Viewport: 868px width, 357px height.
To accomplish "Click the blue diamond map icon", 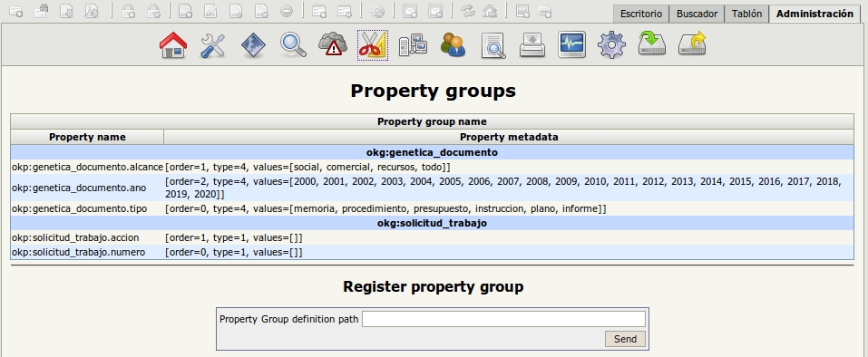I will click(x=254, y=45).
